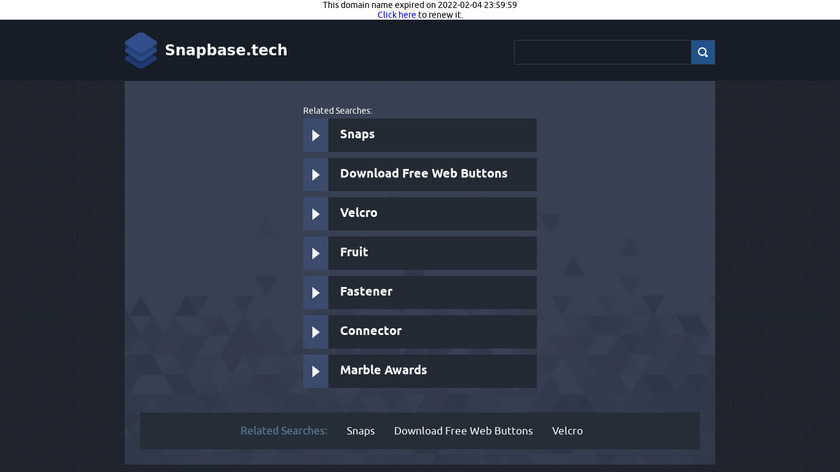Click the arrow icon beside Download Free Web Buttons
This screenshot has width=840, height=472.
[x=316, y=175]
